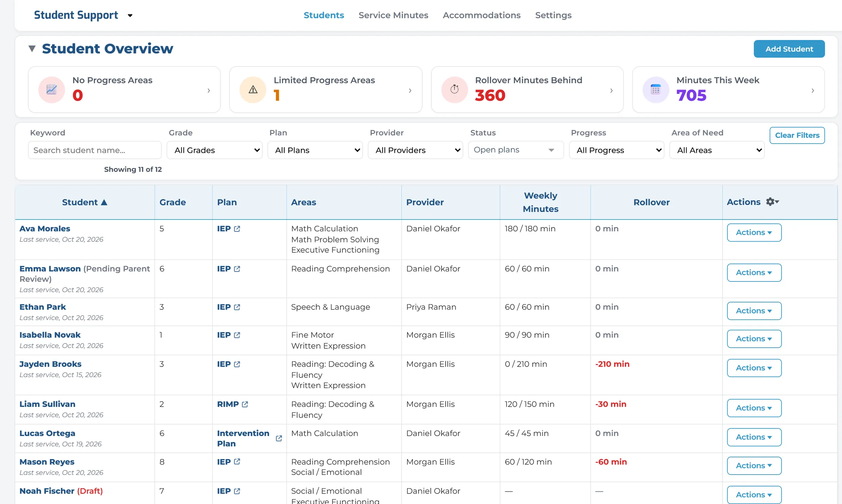Open the Student Support app dropdown arrow
Screen dimensions: 842x504
(x=130, y=15)
